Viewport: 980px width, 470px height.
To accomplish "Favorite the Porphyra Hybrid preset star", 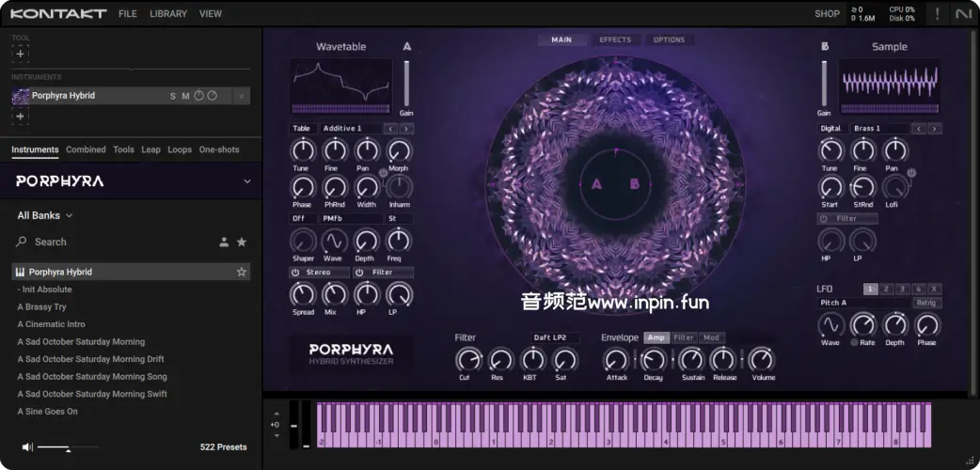I will click(242, 272).
